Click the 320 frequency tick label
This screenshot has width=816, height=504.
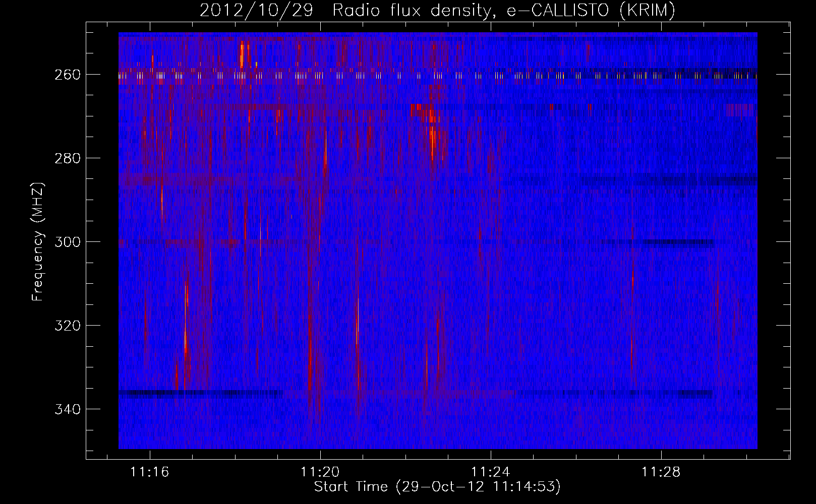[67, 326]
